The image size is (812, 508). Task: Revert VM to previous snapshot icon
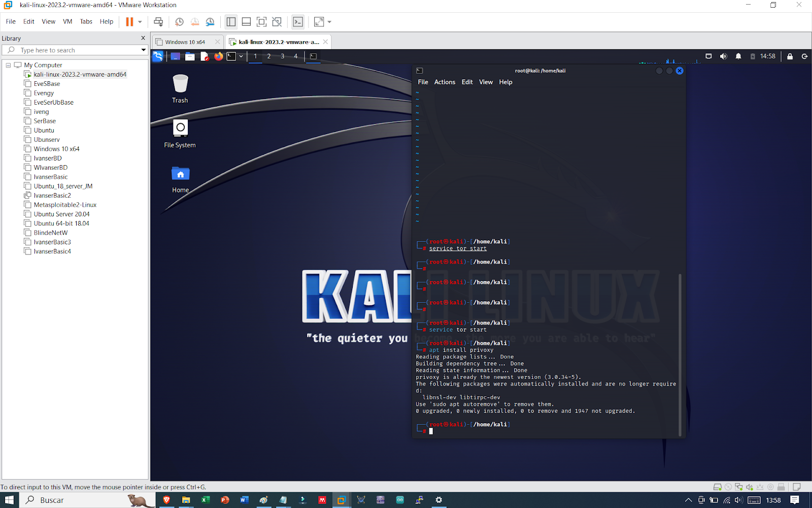pyautogui.click(x=195, y=22)
